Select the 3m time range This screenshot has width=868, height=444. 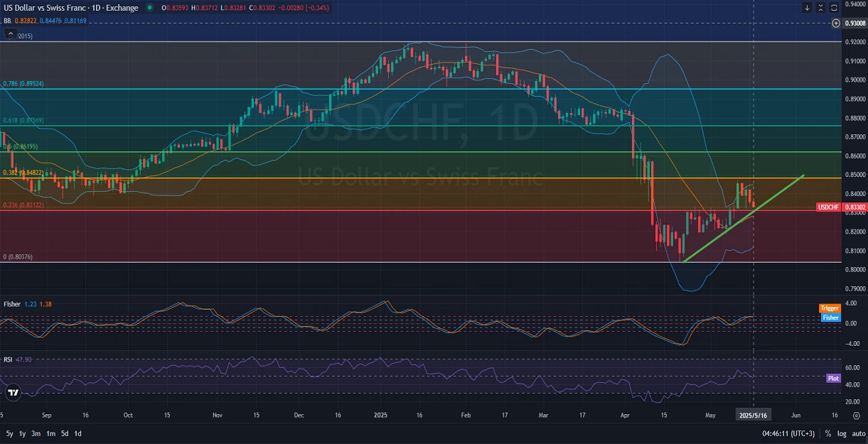coord(36,433)
